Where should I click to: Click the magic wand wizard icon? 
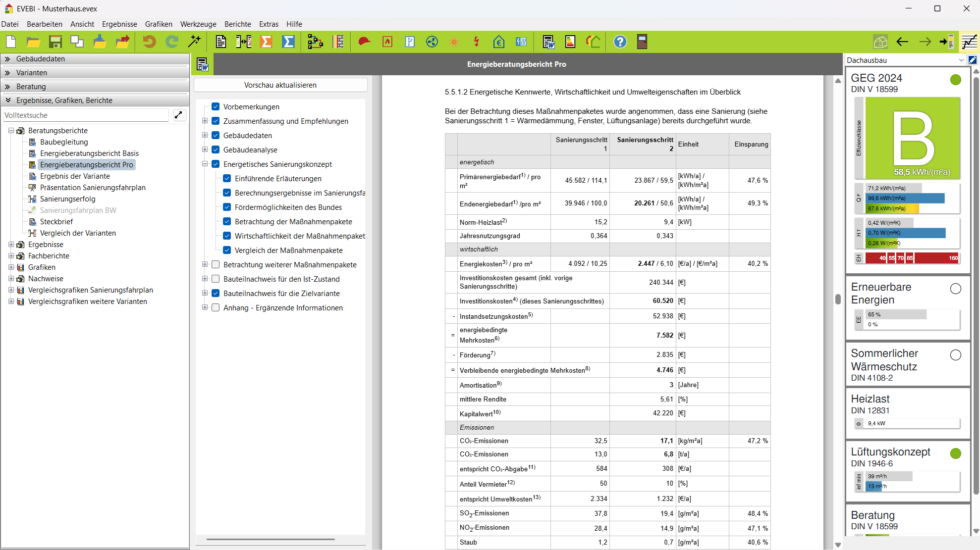point(195,42)
